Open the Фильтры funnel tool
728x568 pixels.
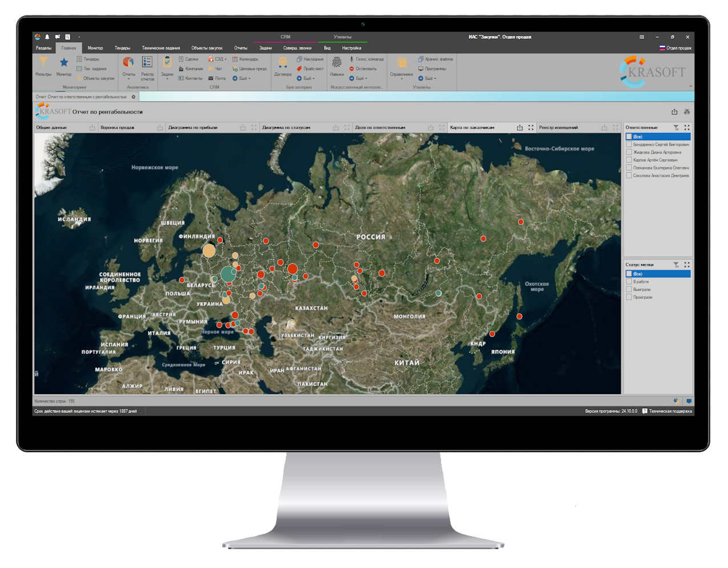coord(43,64)
